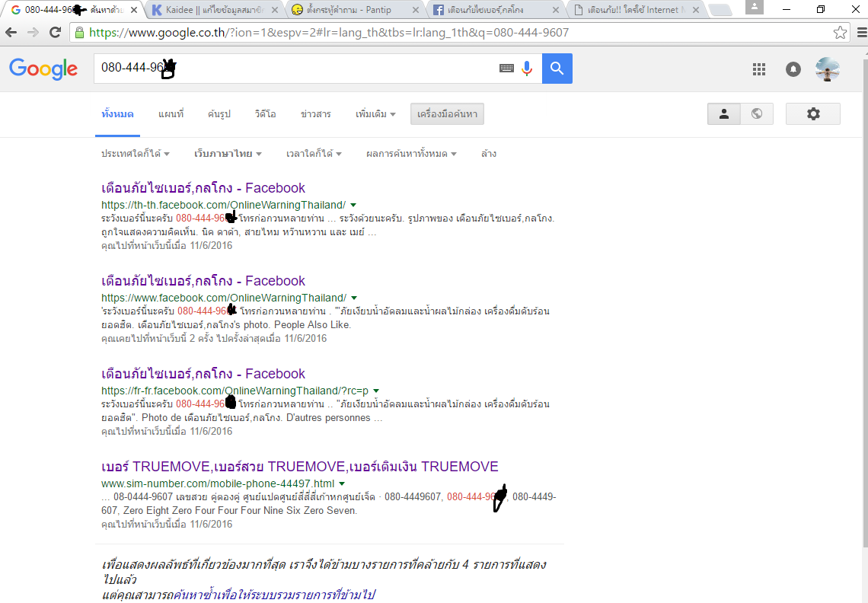Expand arrow next to www.facebook.com URL

[x=354, y=298]
